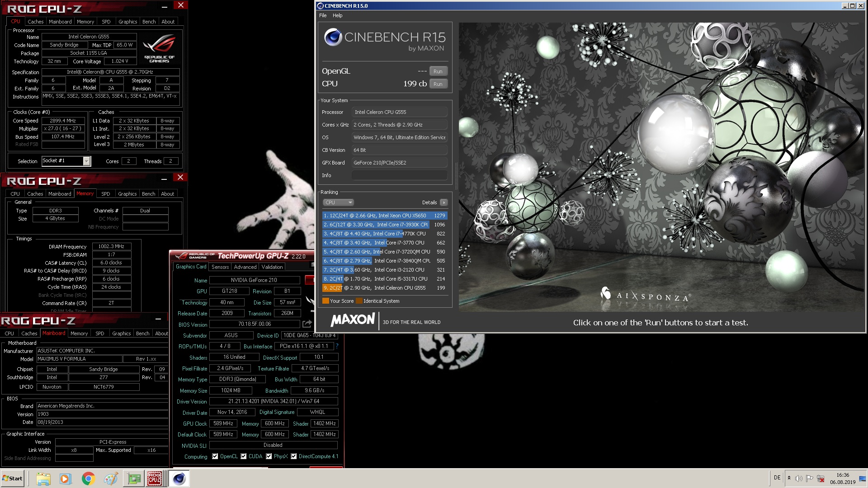Image resolution: width=868 pixels, height=488 pixels.
Task: Run the OpenGL benchmark
Action: click(438, 71)
